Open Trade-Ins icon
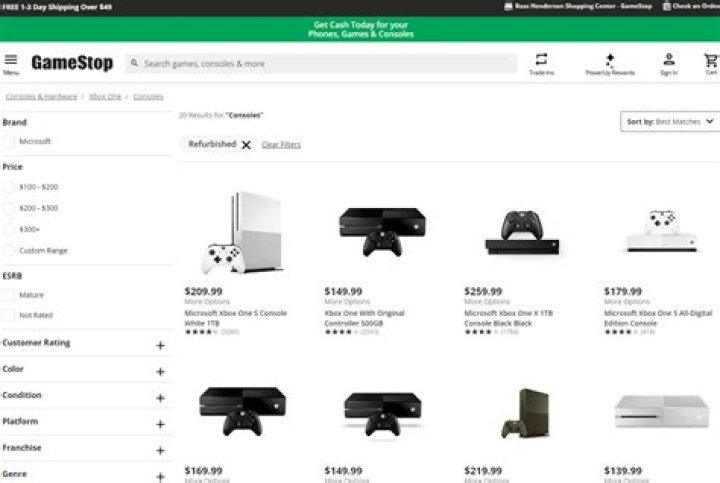The height and width of the screenshot is (483, 720). (x=541, y=59)
